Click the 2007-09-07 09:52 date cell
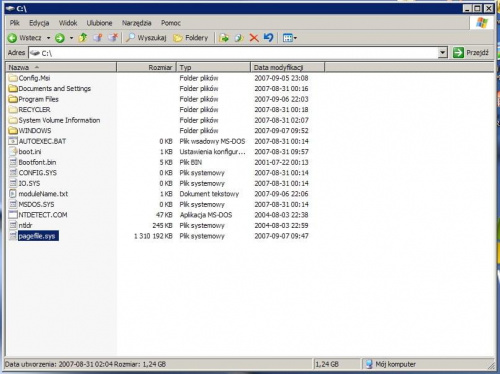 click(281, 131)
